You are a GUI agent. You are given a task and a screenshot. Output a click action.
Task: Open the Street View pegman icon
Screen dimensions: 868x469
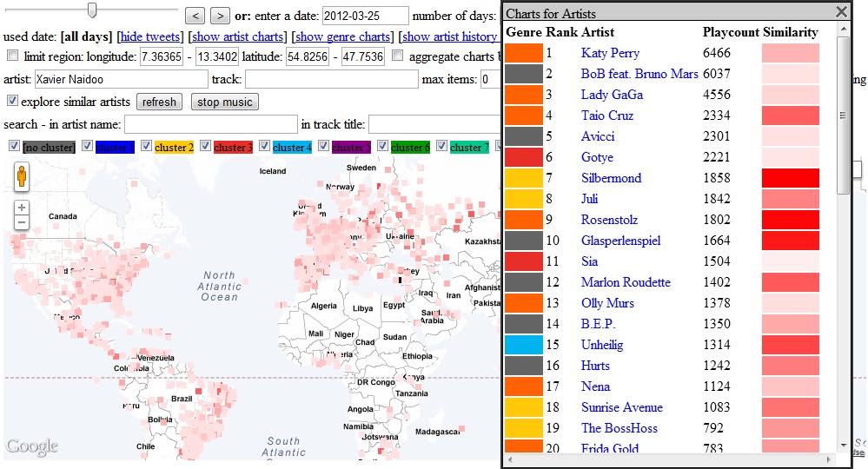[22, 177]
